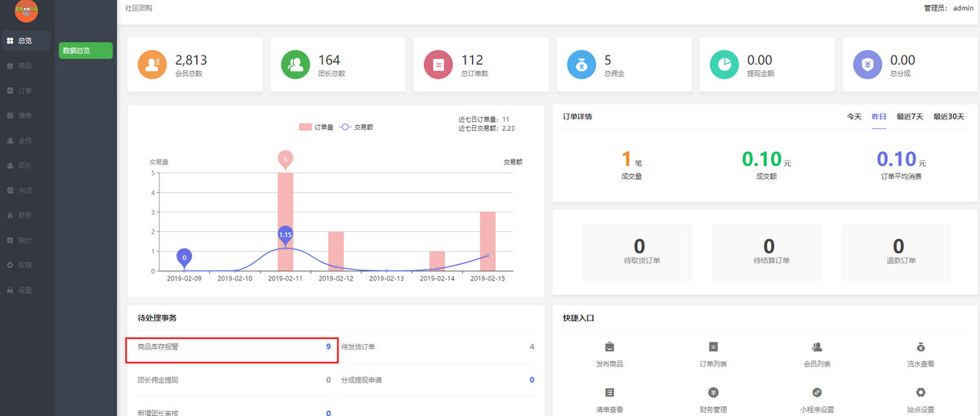This screenshot has height=416, width=980.
Task: Click the orange 会员总数 icon
Action: (153, 65)
